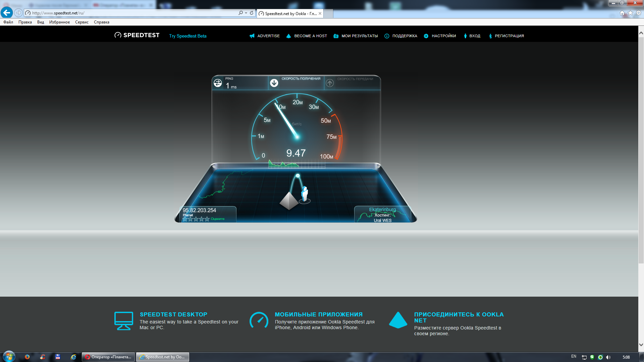
Task: Open the browser tools gear icon
Action: [x=639, y=13]
